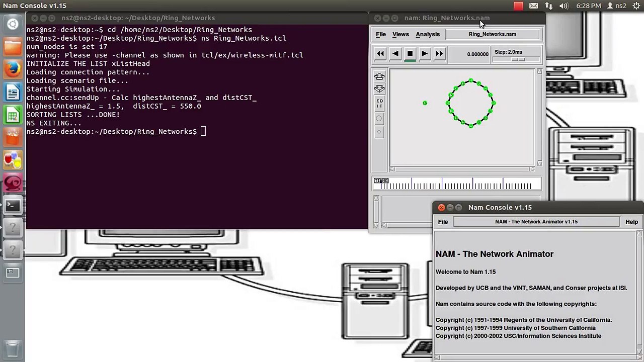
Task: Click the 'Starting Simulation...' terminal line
Action: pos(73,89)
